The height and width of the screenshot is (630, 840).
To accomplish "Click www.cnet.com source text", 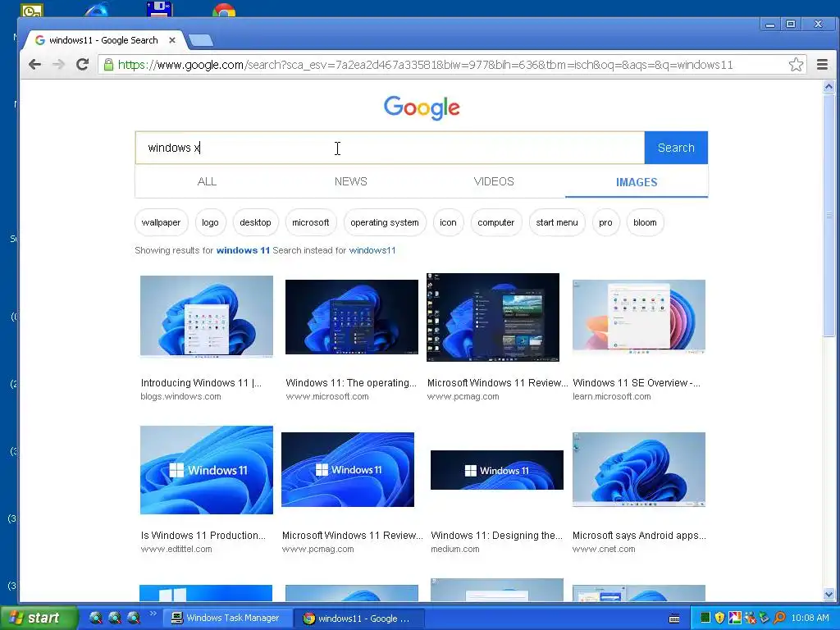I will (x=604, y=549).
